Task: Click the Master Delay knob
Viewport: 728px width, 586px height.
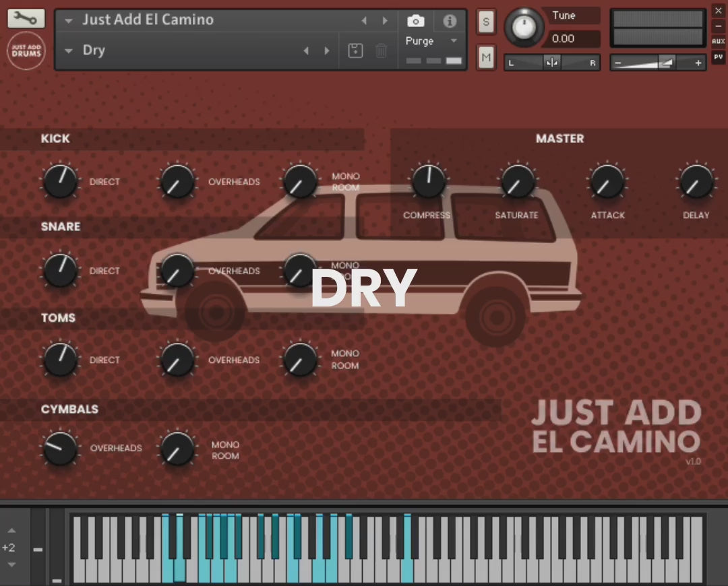Action: click(696, 181)
